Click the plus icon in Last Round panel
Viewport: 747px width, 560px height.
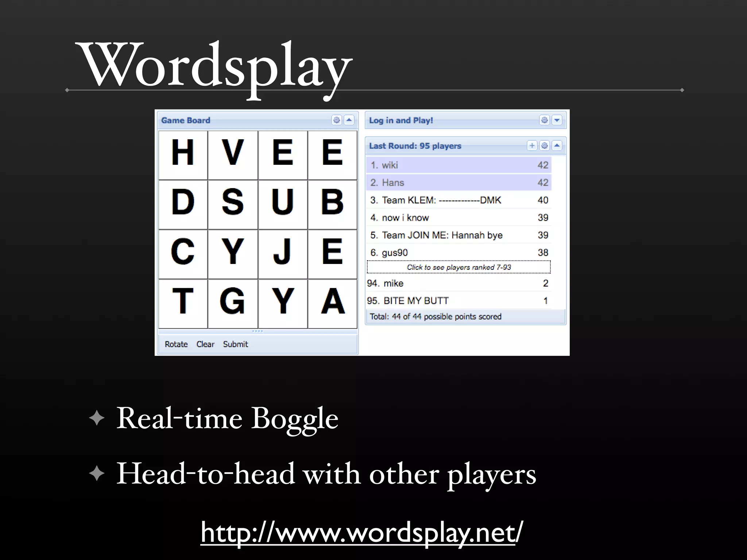tap(532, 145)
